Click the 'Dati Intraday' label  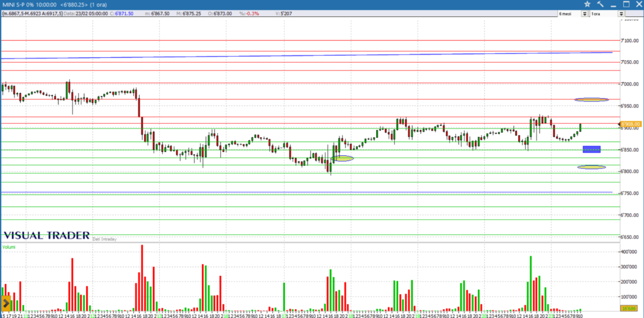point(105,239)
